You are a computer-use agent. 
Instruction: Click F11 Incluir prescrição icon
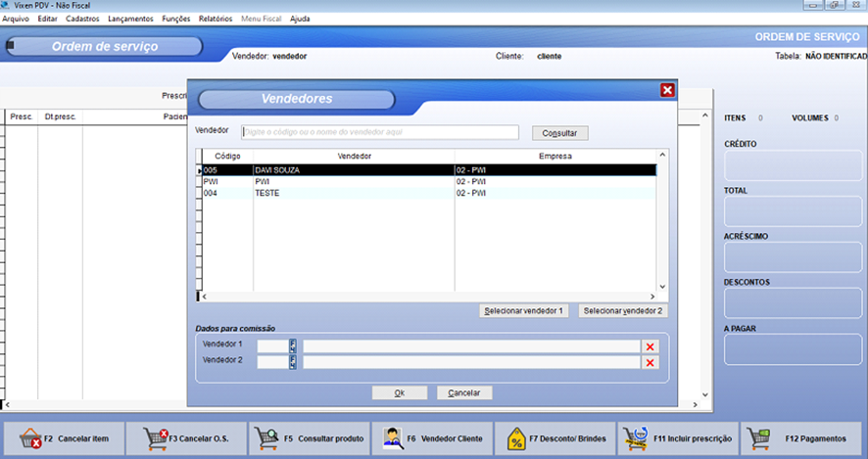click(x=637, y=439)
